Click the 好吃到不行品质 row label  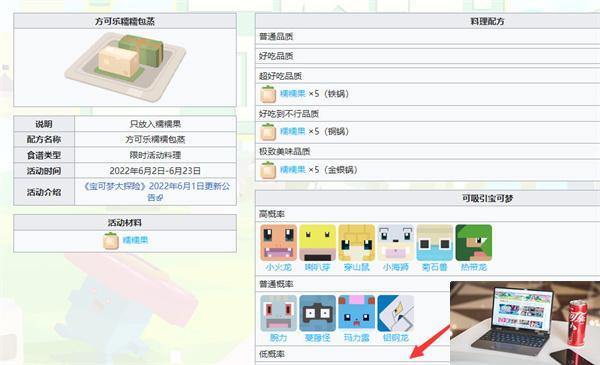(289, 114)
